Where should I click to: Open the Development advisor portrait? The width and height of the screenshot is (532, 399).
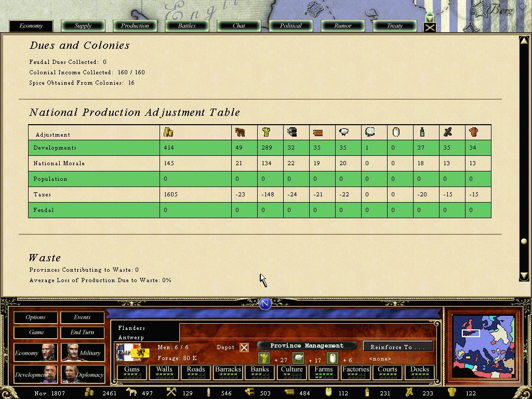[35, 374]
